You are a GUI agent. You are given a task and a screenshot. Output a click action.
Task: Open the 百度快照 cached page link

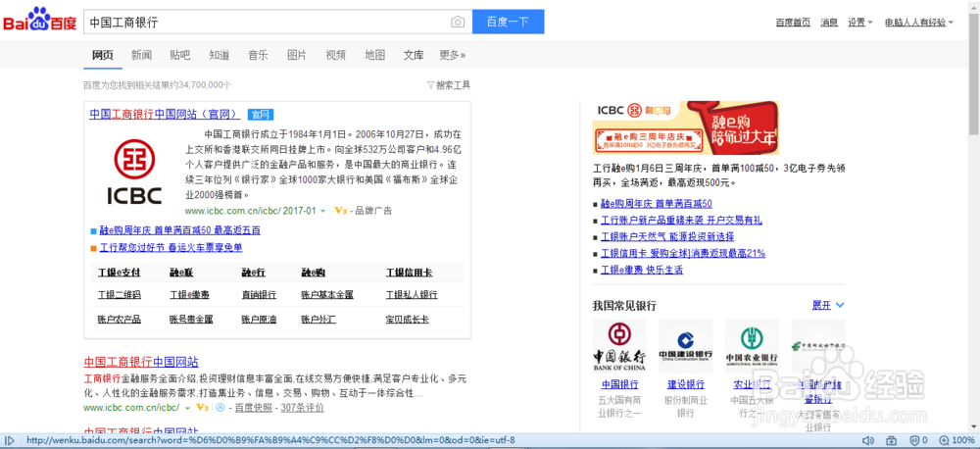pyautogui.click(x=254, y=408)
